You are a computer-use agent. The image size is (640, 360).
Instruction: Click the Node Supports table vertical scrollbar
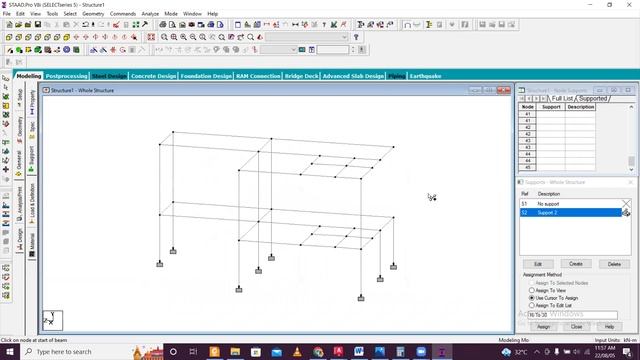[631, 138]
